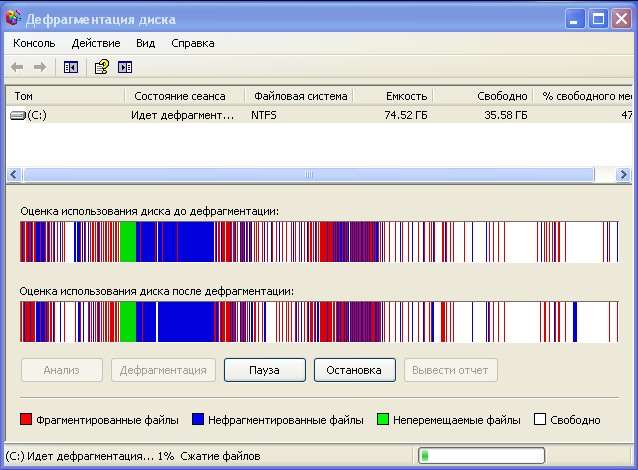Open the Справка menu

[193, 43]
